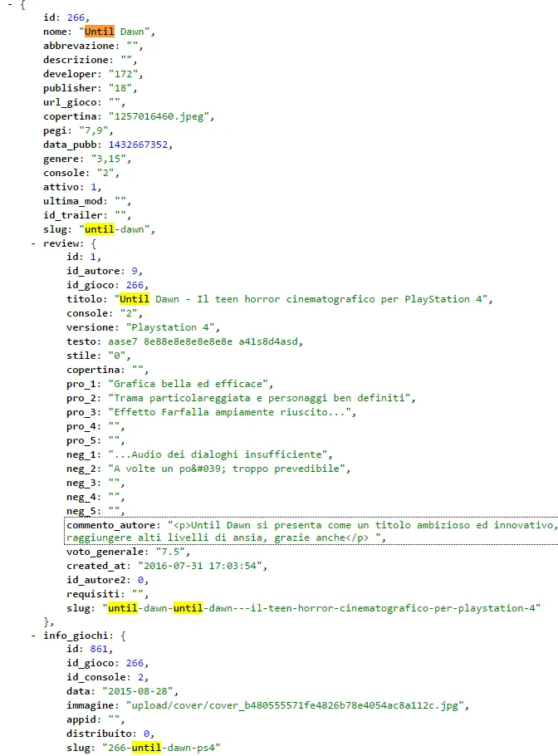This screenshot has height=756, width=558.
Task: Select voto_generale value "7.5"
Action: 170,552
